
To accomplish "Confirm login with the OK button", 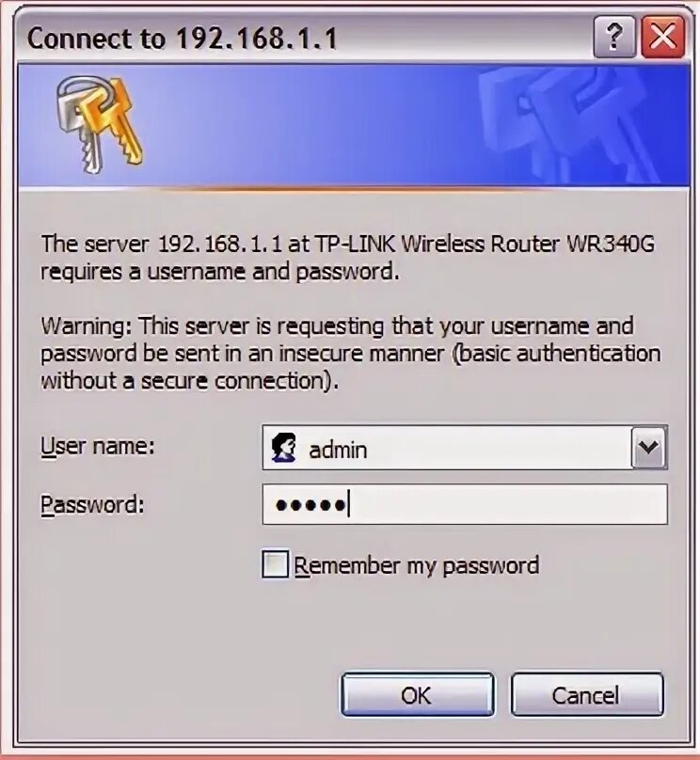I will tap(418, 694).
